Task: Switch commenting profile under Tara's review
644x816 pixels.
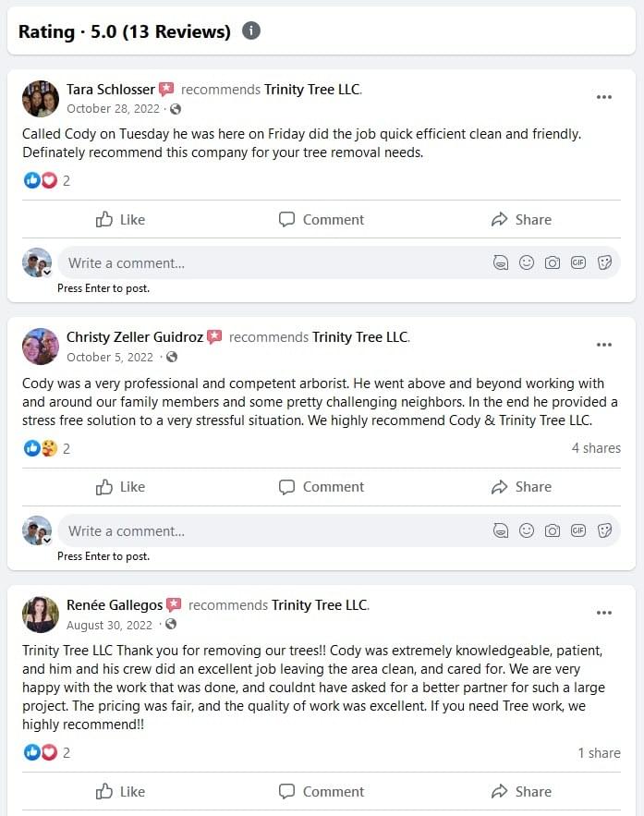Action: coord(37,263)
